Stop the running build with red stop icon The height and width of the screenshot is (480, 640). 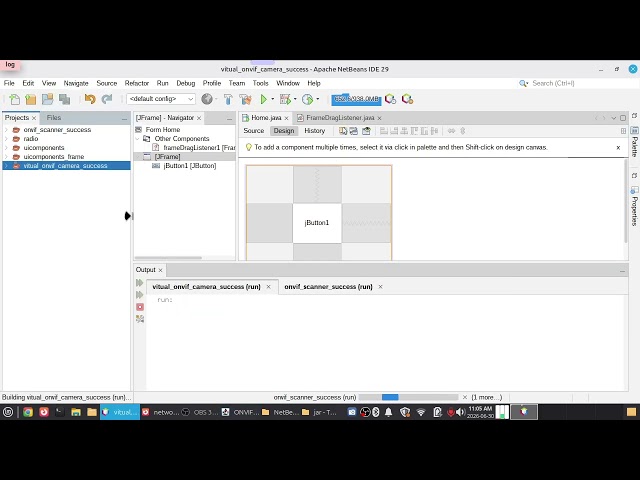[140, 307]
